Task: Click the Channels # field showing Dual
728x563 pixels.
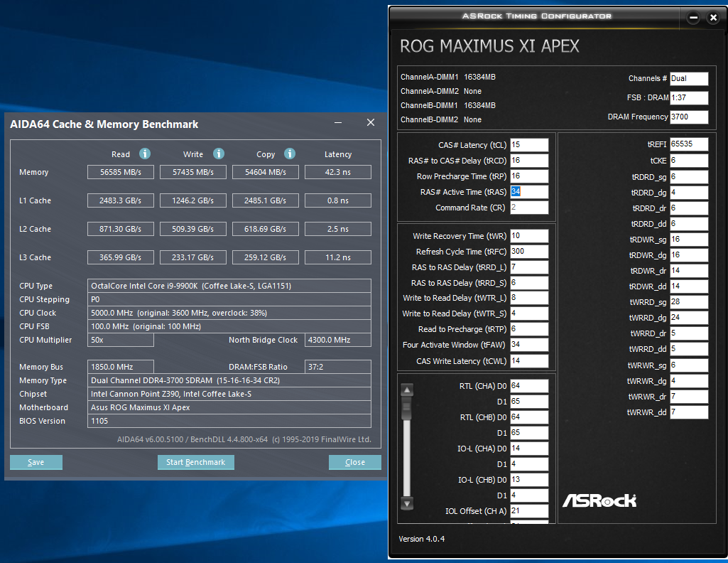Action: click(689, 78)
